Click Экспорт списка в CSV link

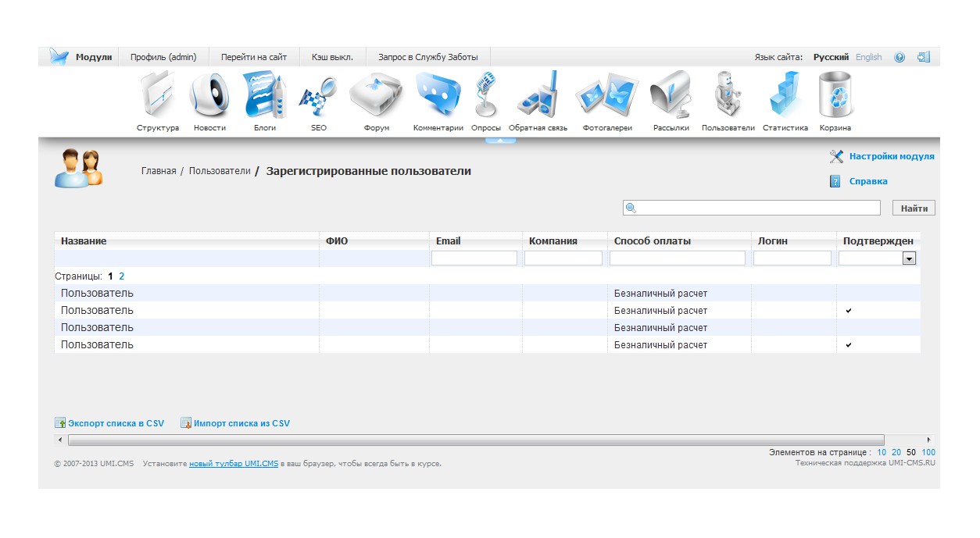point(116,423)
